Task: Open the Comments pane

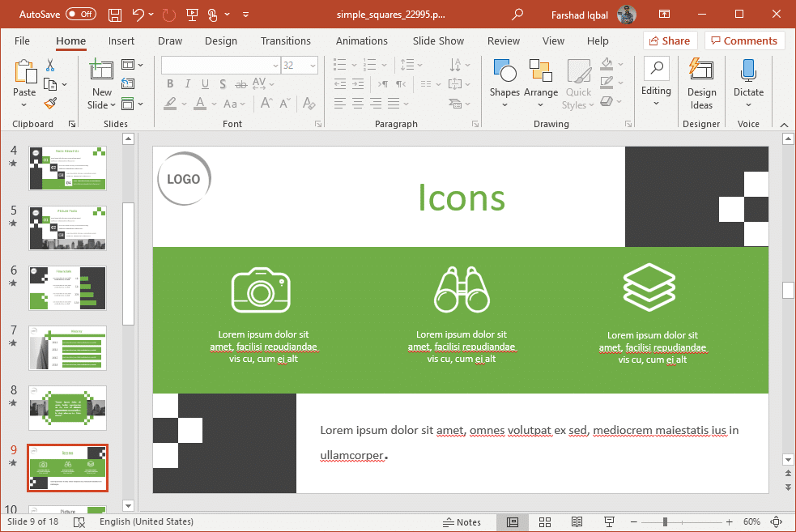Action: coord(744,40)
